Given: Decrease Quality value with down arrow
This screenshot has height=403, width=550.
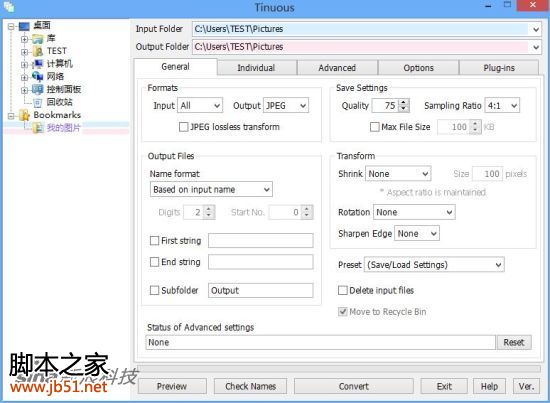Looking at the screenshot, I should [x=404, y=109].
